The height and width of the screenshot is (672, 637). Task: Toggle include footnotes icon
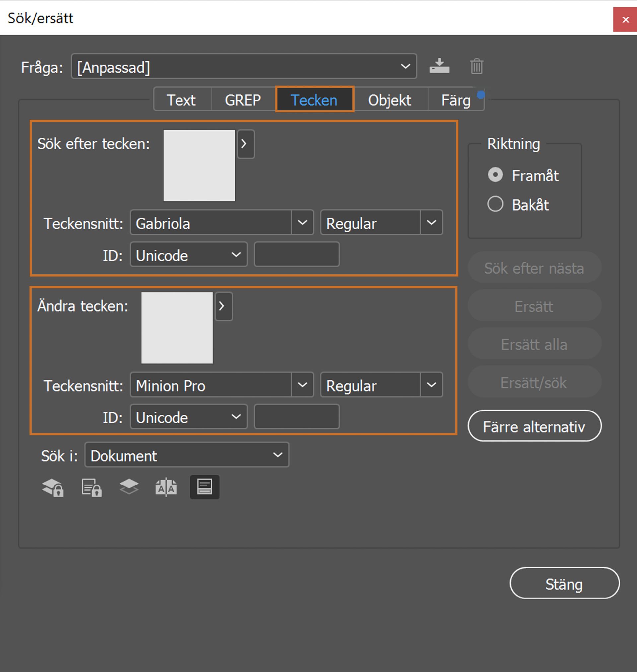[204, 487]
